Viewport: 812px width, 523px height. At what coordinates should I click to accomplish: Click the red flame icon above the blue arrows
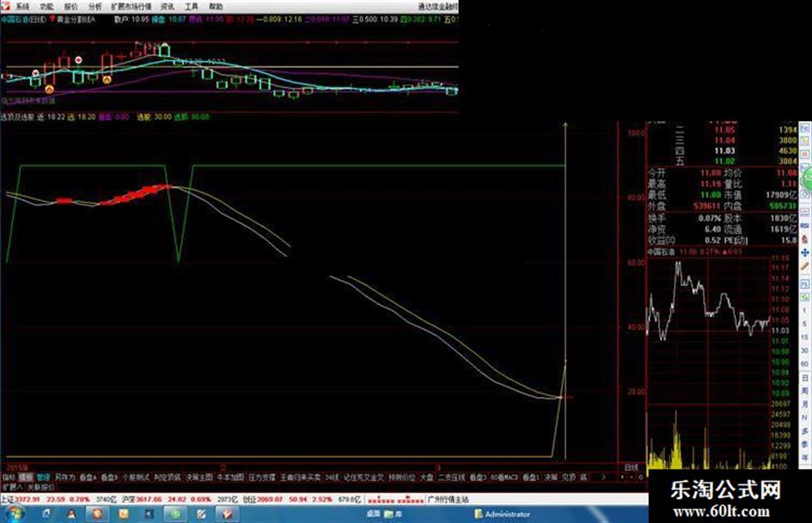coord(805,239)
